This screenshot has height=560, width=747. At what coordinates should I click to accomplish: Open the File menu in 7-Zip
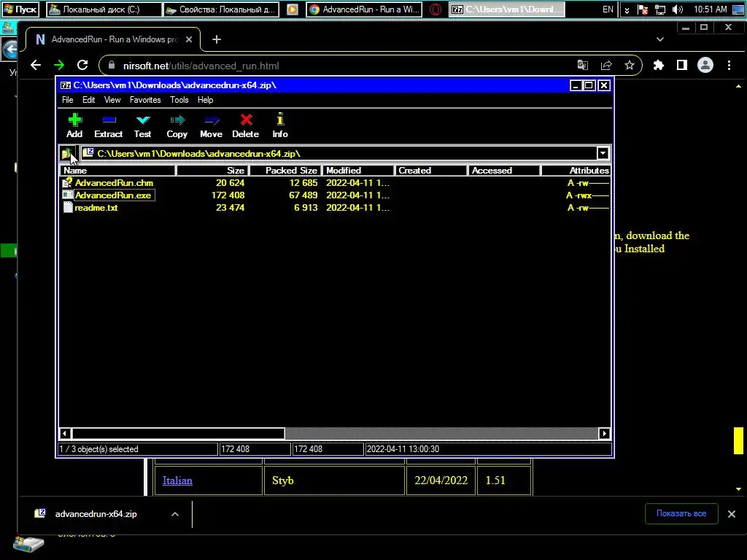click(x=68, y=100)
